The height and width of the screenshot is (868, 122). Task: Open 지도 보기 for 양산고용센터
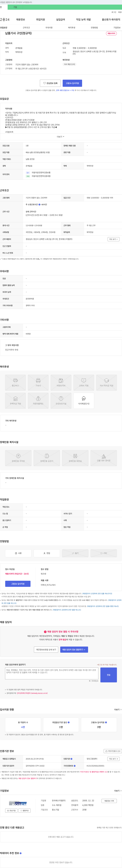(x=114, y=759)
